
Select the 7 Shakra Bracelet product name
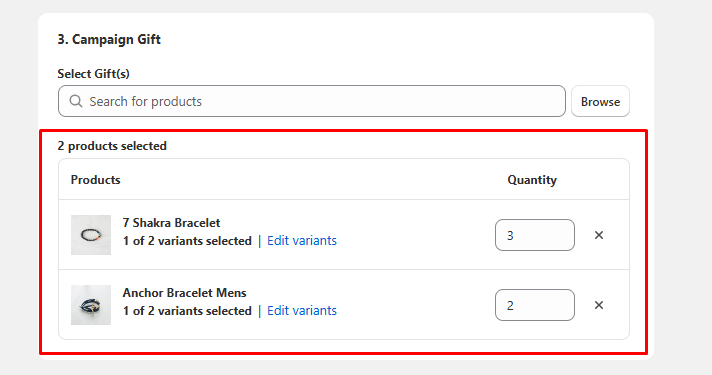point(171,223)
